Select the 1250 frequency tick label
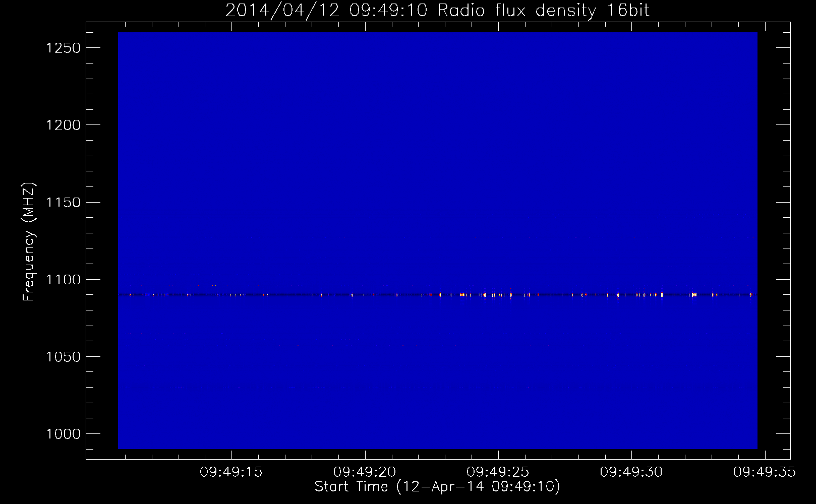Viewport: 816px width, 504px height. [x=63, y=48]
